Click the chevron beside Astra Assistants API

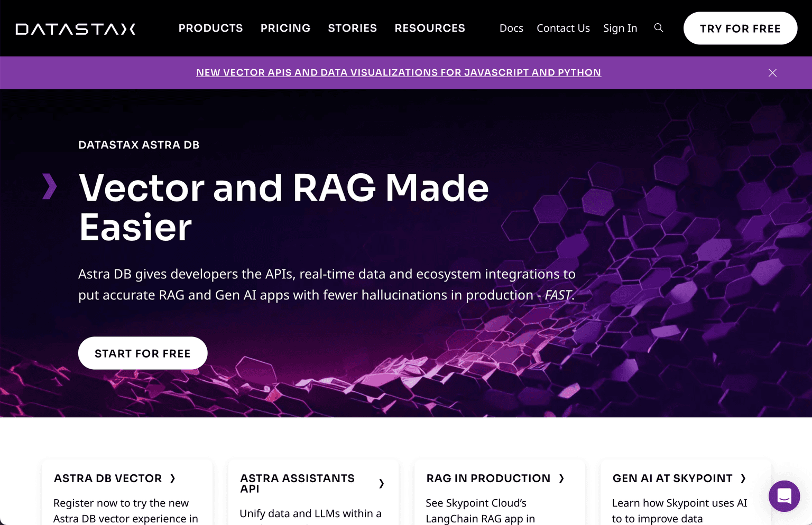[382, 483]
